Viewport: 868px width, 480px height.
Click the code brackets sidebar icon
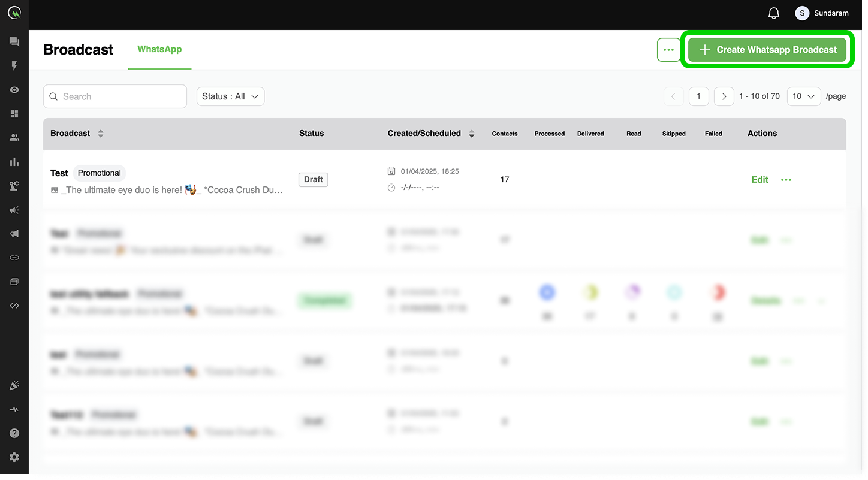[x=14, y=306]
